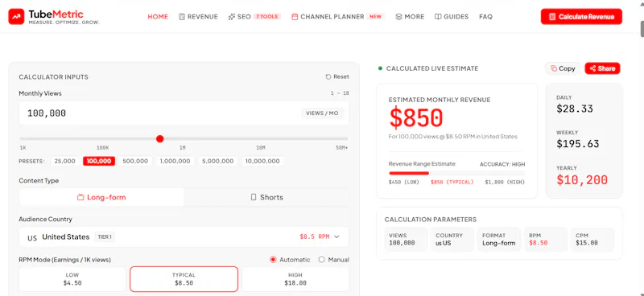The height and width of the screenshot is (296, 644).
Task: Click the Format Long-form parameter card
Action: coord(498,240)
